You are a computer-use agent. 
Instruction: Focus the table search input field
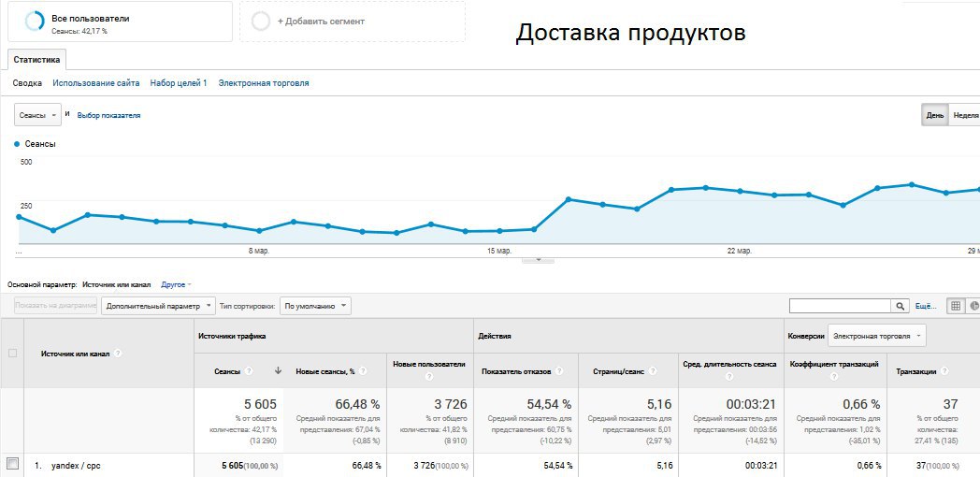(x=840, y=306)
